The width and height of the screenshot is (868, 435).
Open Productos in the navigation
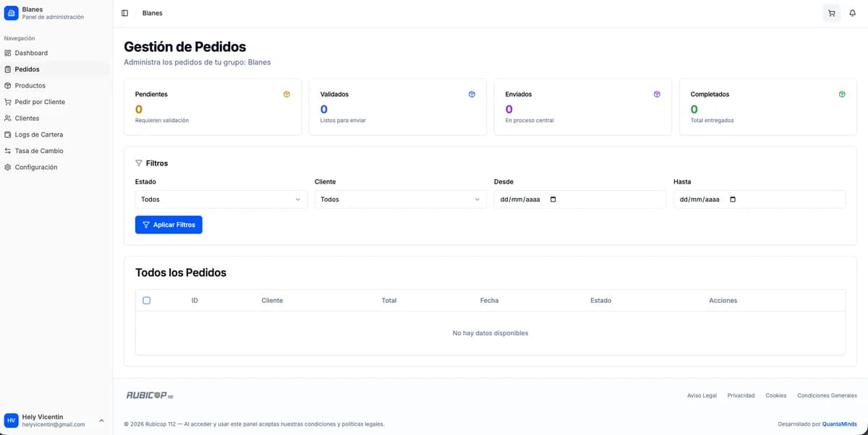pos(30,85)
